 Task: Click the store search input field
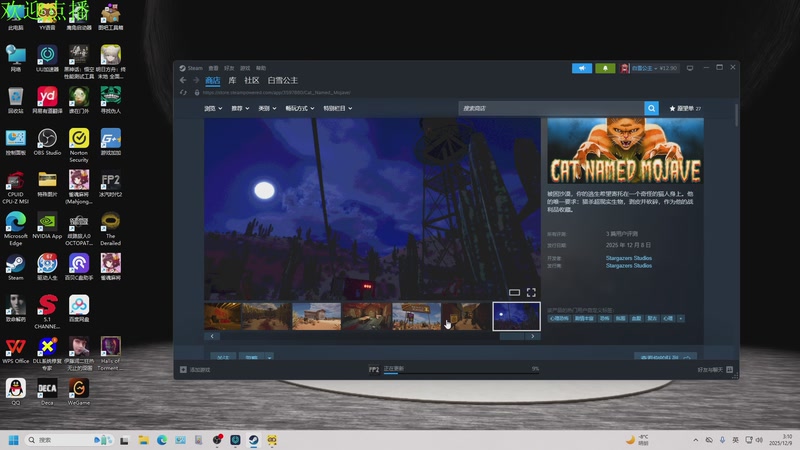point(551,108)
